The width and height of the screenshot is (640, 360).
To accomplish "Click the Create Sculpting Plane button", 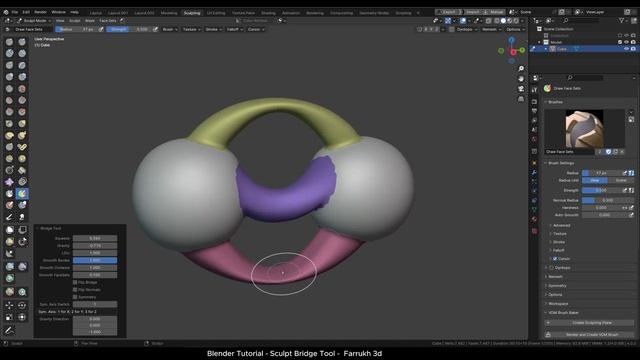I will 589,323.
